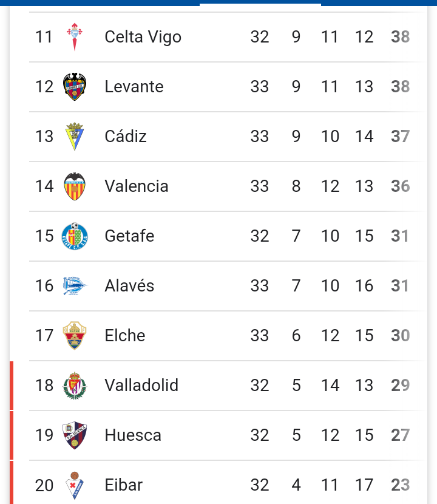Click the Valencia bat crest icon
The height and width of the screenshot is (504, 437).
(75, 186)
